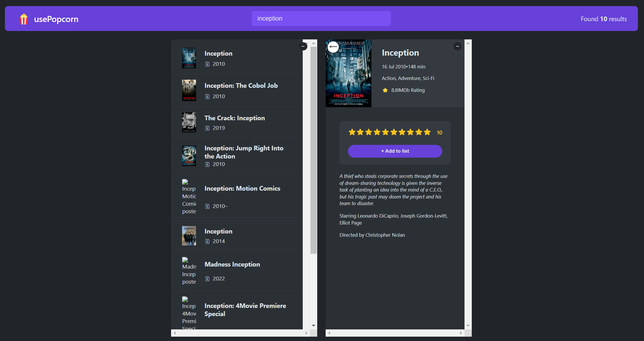Image resolution: width=644 pixels, height=341 pixels.
Task: Select Inception: 4Movie Premiere Special title
Action: coord(245,310)
